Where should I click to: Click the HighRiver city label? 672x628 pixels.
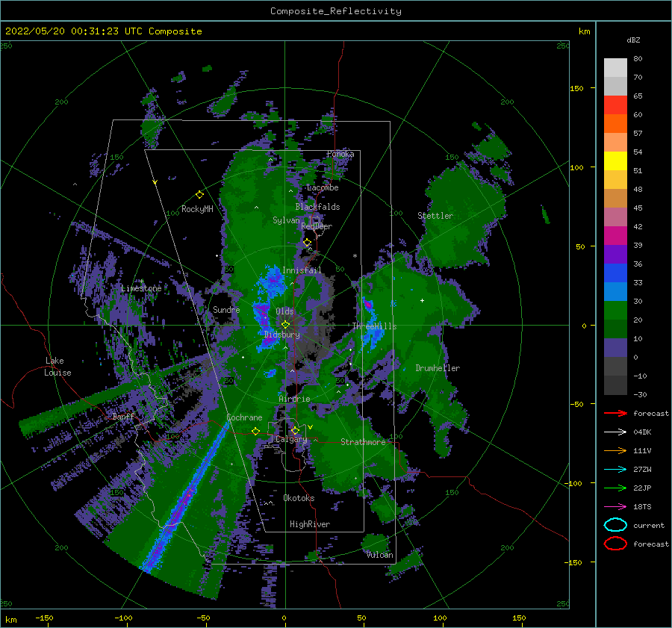[x=310, y=524]
